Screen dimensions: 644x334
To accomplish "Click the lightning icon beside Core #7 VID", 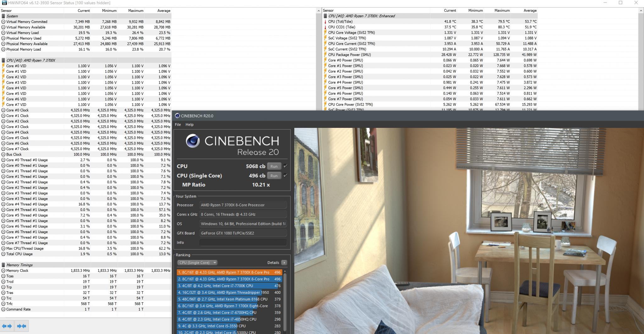I will 3,105.
